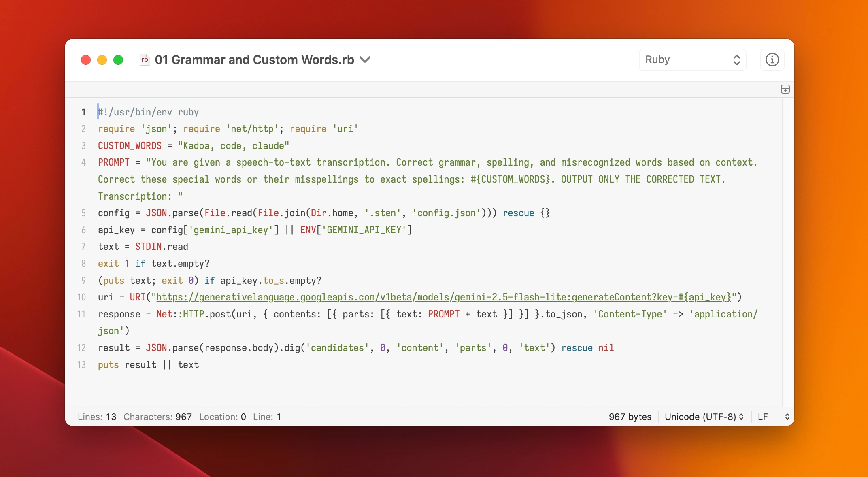
Task: Click the Location: 0 status item
Action: point(222,417)
